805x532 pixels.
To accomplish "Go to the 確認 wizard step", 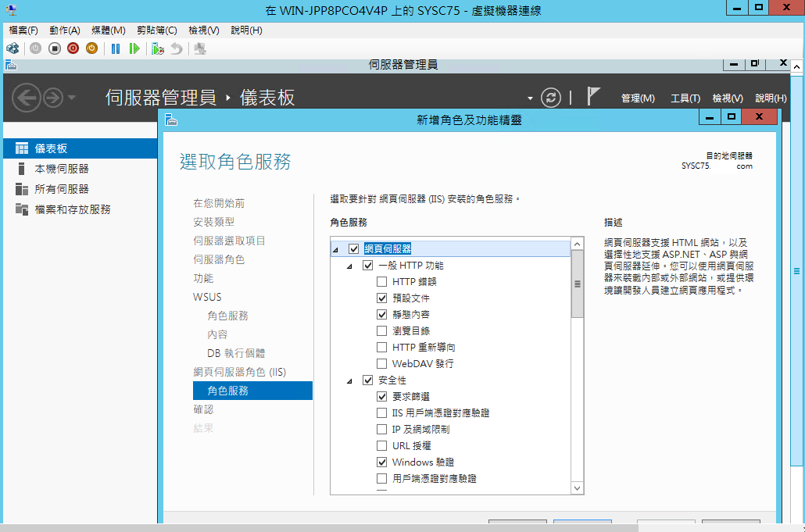I will 203,409.
